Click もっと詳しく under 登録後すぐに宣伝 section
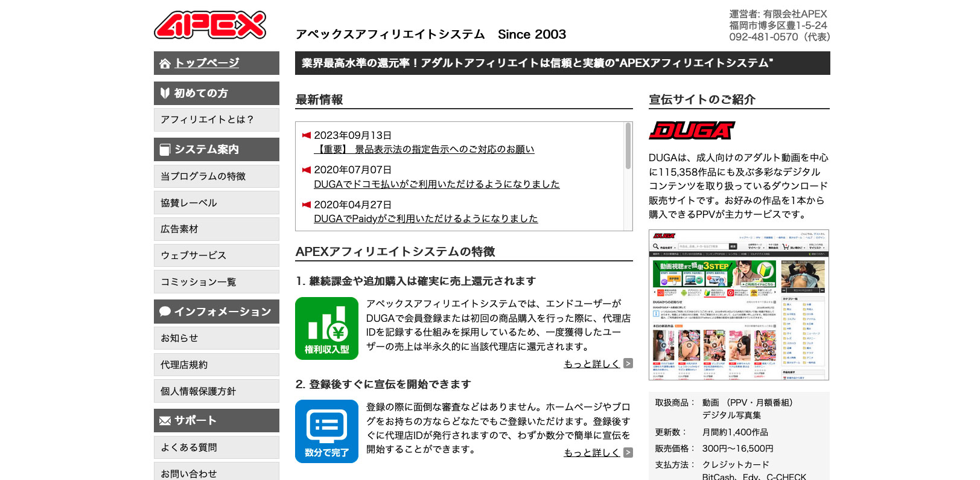The height and width of the screenshot is (480, 980). pos(591,452)
